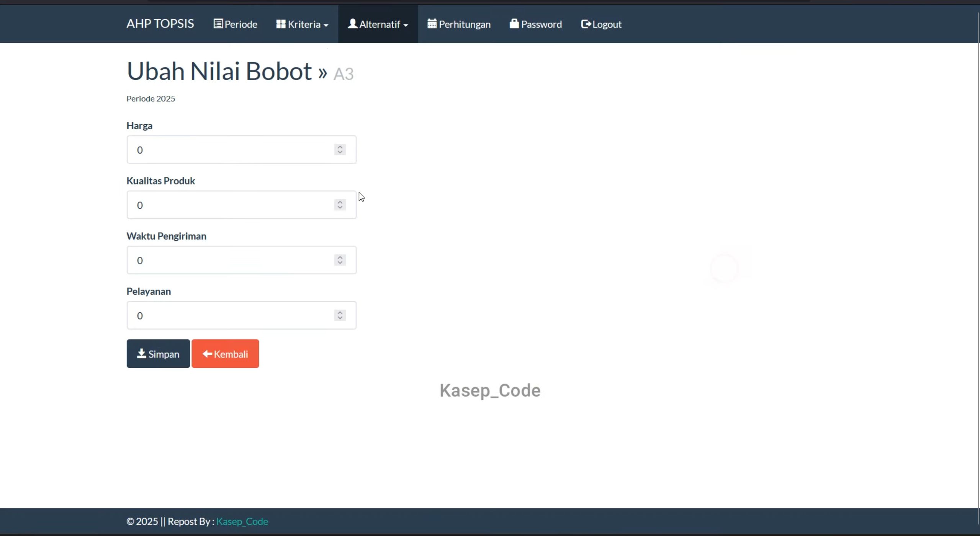Click the Kualitas Produk label
This screenshot has width=980, height=536.
[x=161, y=181]
